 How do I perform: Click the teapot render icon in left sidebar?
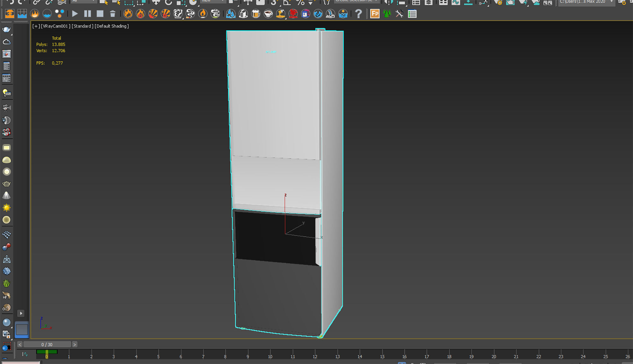tap(6, 30)
